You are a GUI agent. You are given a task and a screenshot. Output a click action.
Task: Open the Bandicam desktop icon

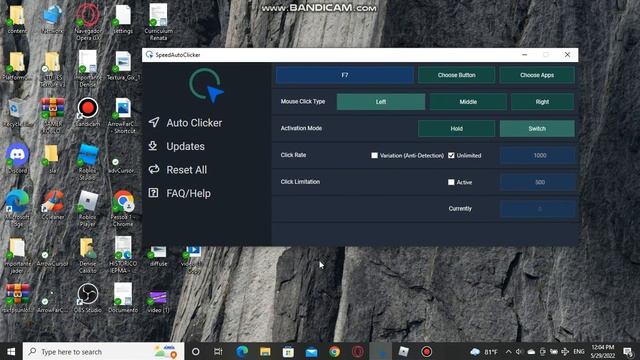click(x=87, y=111)
